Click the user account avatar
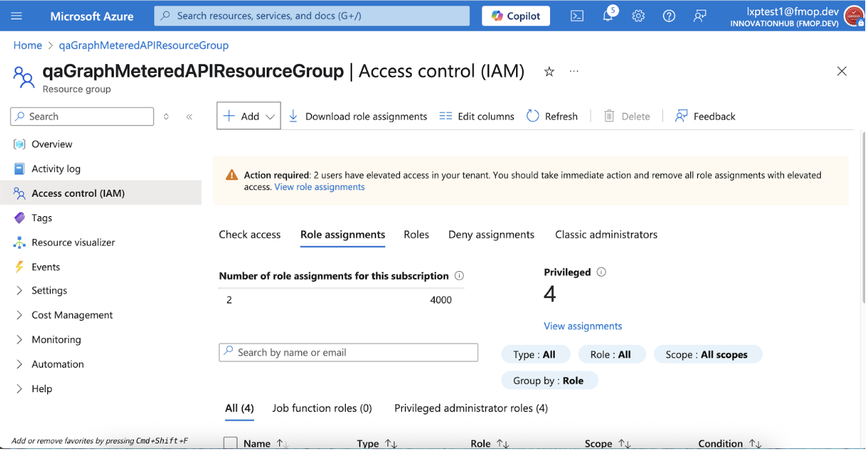This screenshot has height=456, width=868. (x=853, y=15)
